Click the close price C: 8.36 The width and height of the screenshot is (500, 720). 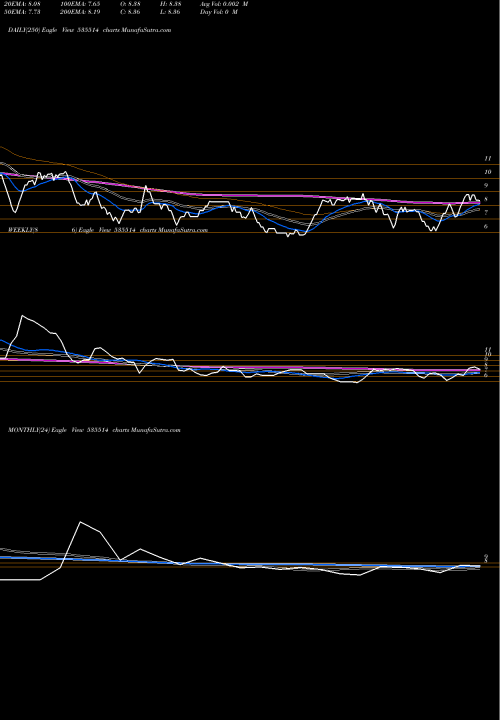click(x=130, y=12)
